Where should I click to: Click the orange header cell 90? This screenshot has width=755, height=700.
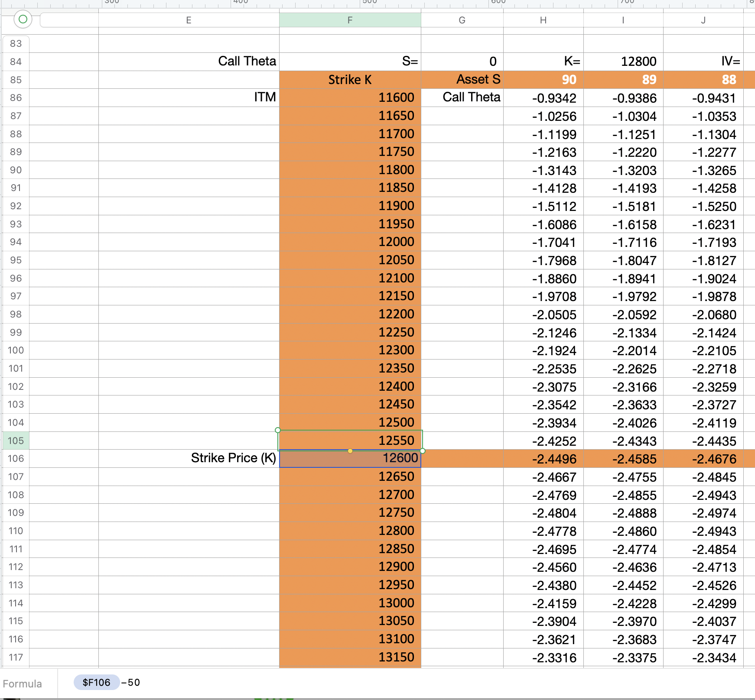(x=543, y=80)
